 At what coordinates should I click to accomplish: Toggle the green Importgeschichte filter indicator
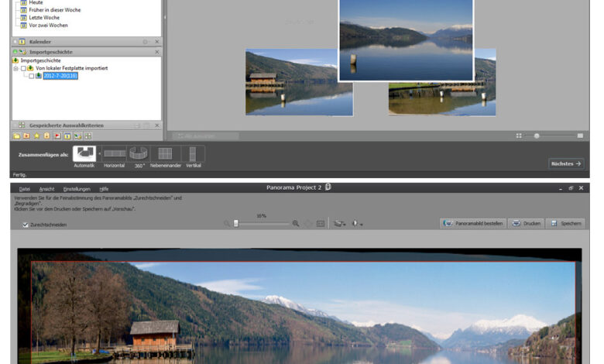[x=15, y=52]
